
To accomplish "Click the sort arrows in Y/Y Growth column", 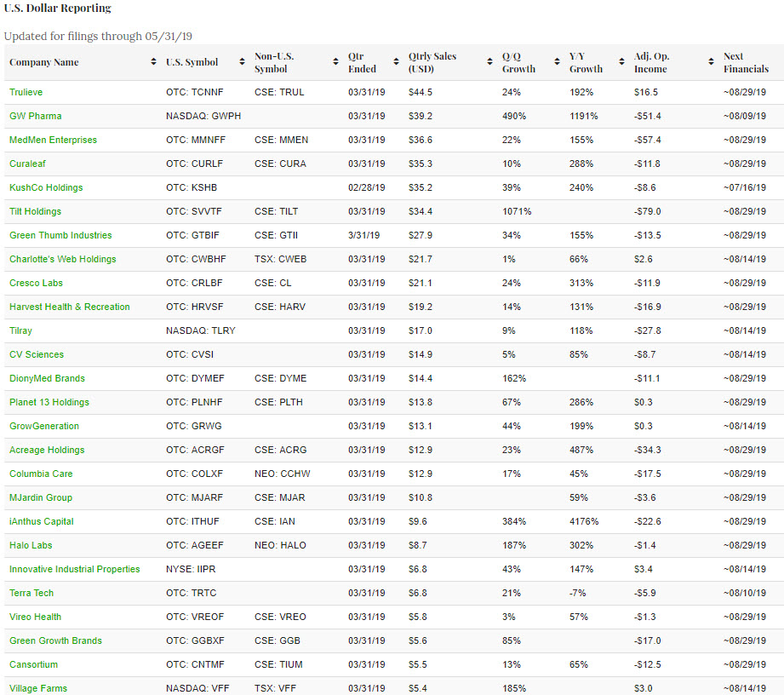I will [x=622, y=62].
